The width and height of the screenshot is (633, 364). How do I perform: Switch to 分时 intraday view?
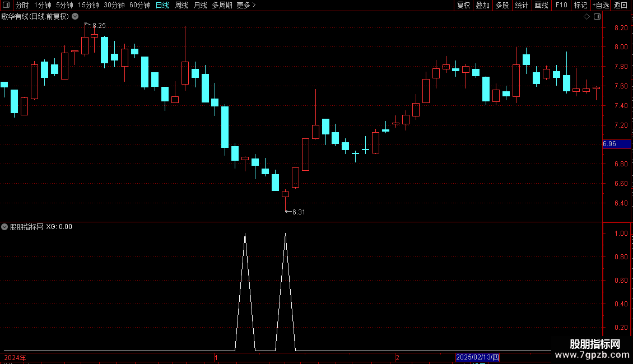[22, 5]
